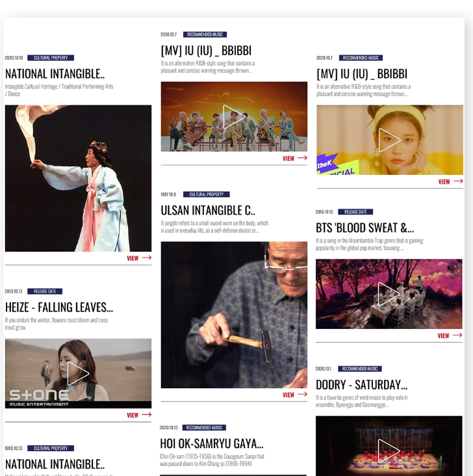
Task: Select Cultural Property tag dated 2020.10.10
Action: click(51, 58)
